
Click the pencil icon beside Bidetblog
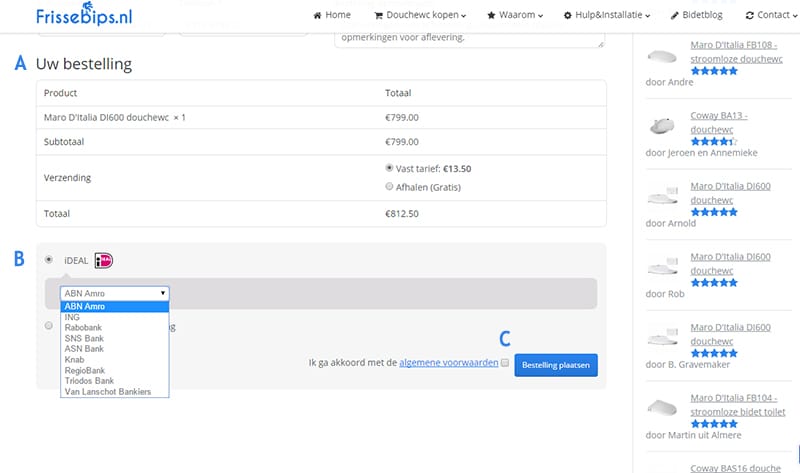coord(674,16)
